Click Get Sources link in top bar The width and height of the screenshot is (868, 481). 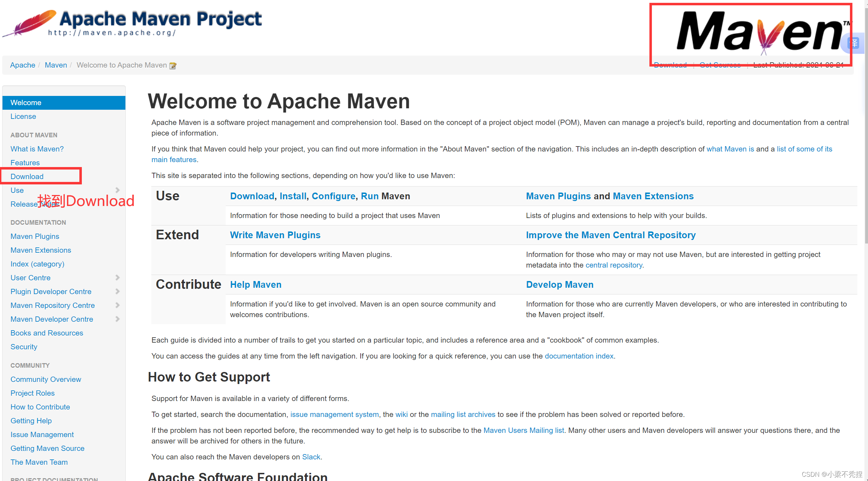(x=720, y=65)
